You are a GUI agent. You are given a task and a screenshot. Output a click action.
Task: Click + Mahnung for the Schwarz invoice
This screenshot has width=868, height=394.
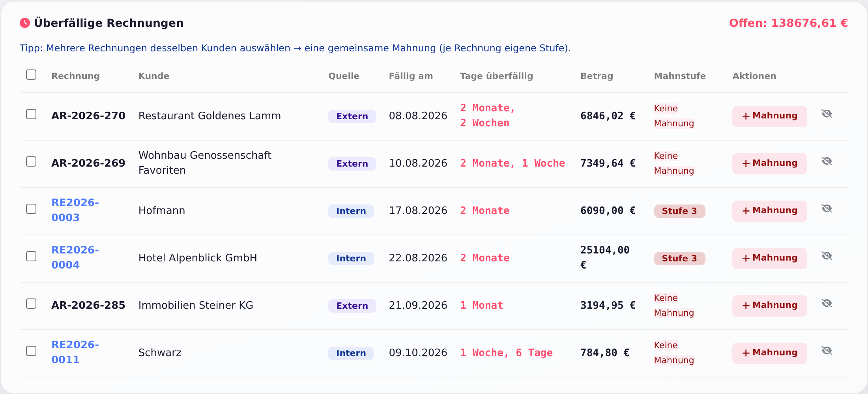pos(769,353)
